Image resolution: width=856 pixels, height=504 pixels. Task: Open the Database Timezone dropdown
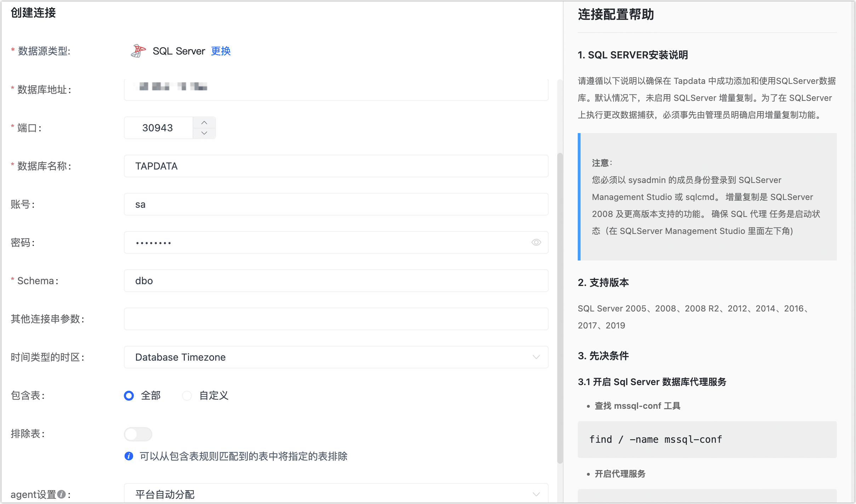click(x=336, y=357)
